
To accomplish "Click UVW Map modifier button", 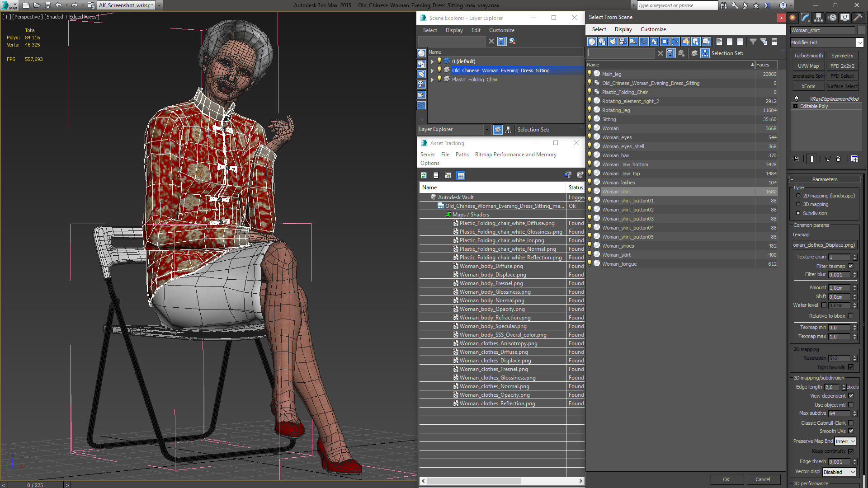I will (x=808, y=66).
